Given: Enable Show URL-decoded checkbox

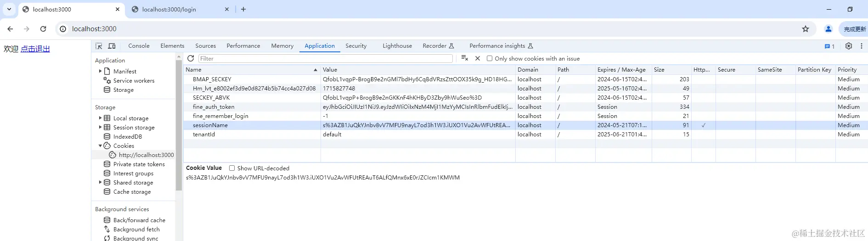Looking at the screenshot, I should pos(232,168).
